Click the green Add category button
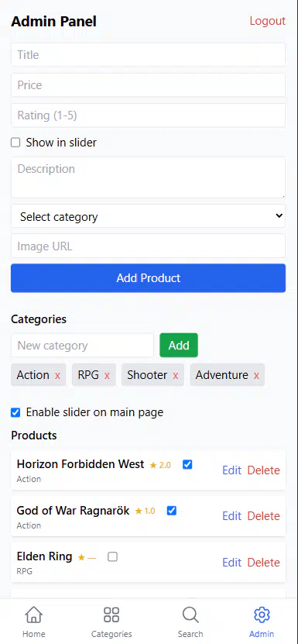The image size is (298, 644). pos(179,346)
